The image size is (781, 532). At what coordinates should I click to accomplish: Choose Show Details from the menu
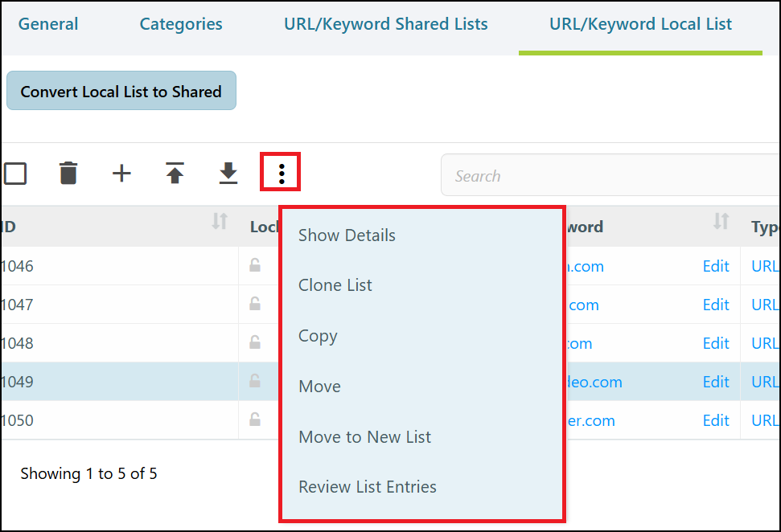pos(347,235)
